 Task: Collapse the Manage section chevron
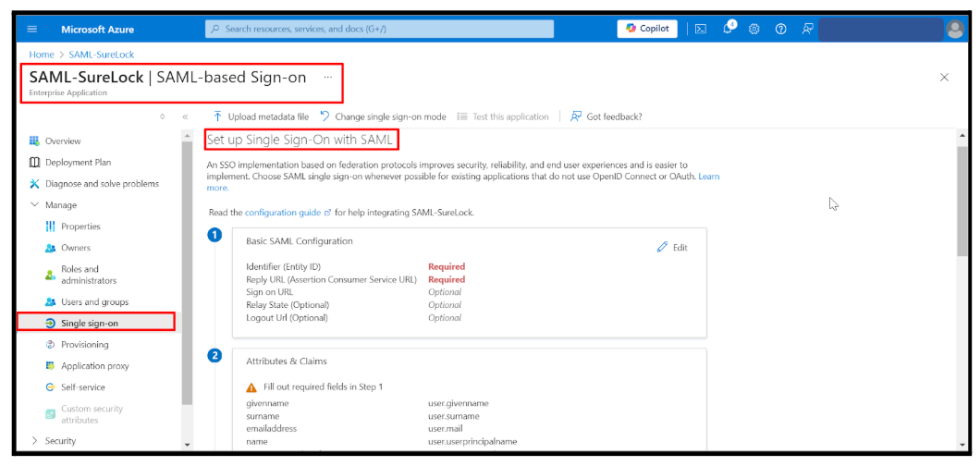point(34,205)
